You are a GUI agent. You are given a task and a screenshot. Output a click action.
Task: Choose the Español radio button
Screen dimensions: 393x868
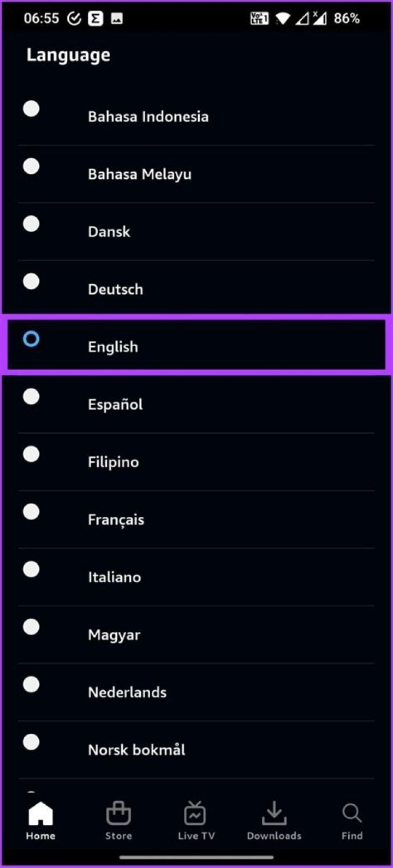(x=31, y=396)
